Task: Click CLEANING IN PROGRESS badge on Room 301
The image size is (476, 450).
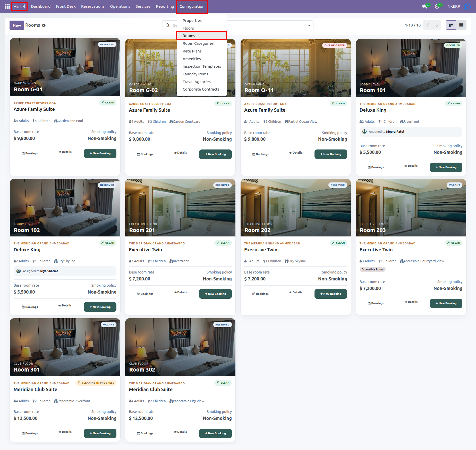Action: 96,383
